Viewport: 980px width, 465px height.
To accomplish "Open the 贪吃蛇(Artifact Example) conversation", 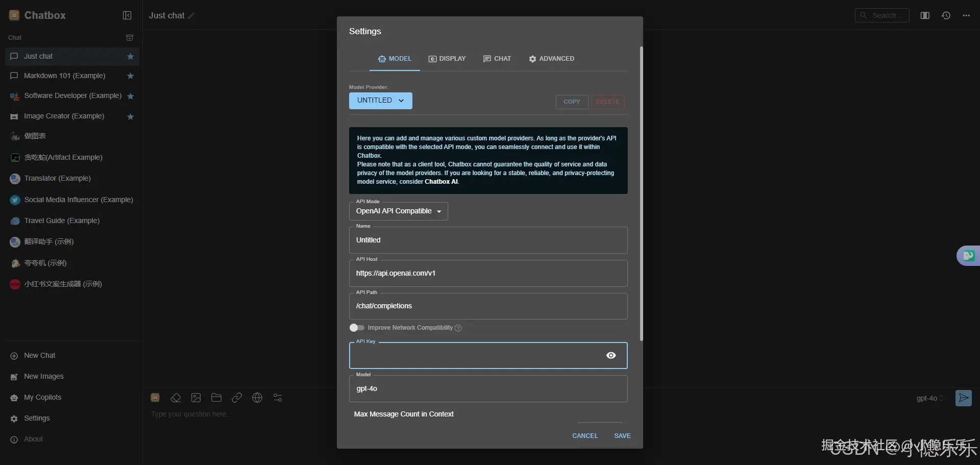I will tap(72, 157).
